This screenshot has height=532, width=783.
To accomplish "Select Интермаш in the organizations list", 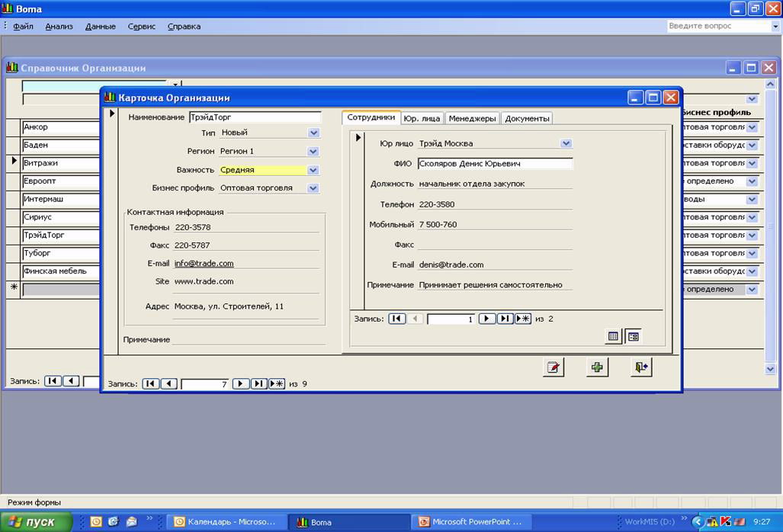I will 61,199.
